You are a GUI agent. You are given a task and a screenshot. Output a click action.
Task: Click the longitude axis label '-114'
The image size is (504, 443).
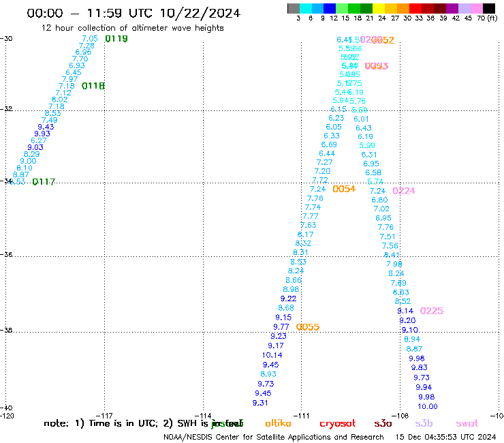[x=203, y=416]
